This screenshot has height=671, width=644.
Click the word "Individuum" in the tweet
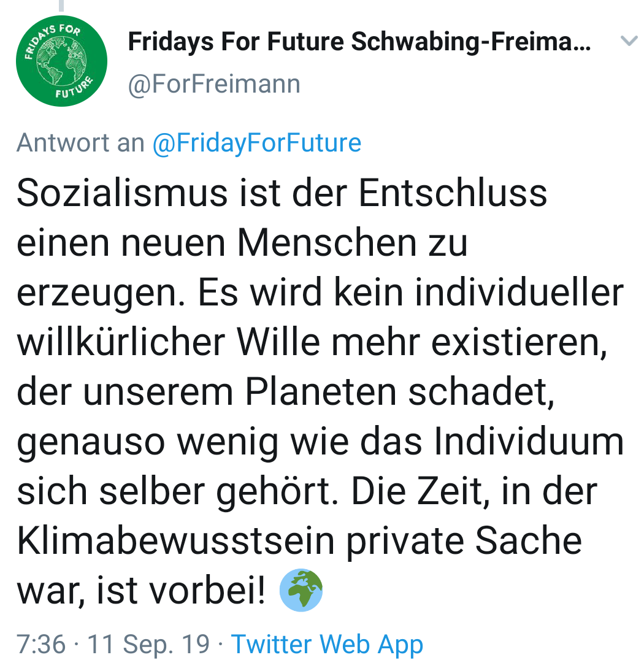529,442
